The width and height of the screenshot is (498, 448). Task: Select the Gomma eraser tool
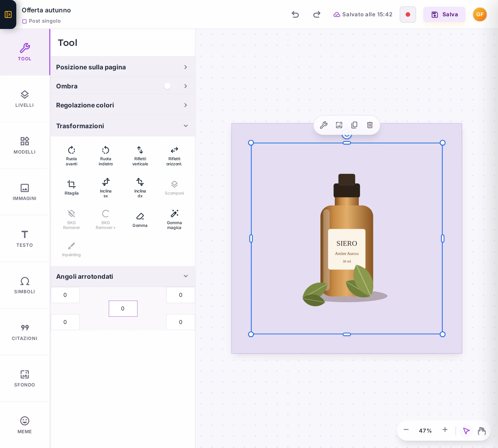tap(140, 220)
